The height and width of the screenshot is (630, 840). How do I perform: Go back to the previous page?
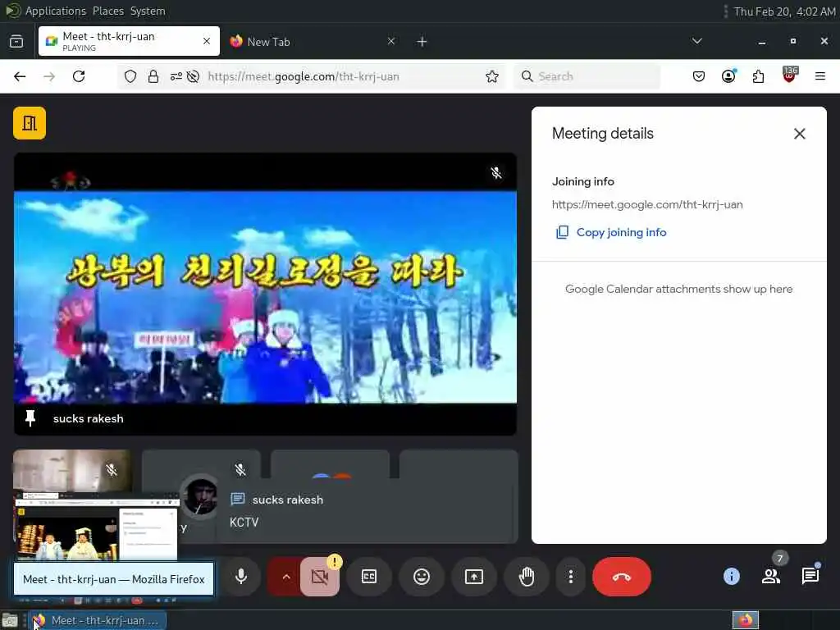tap(20, 76)
